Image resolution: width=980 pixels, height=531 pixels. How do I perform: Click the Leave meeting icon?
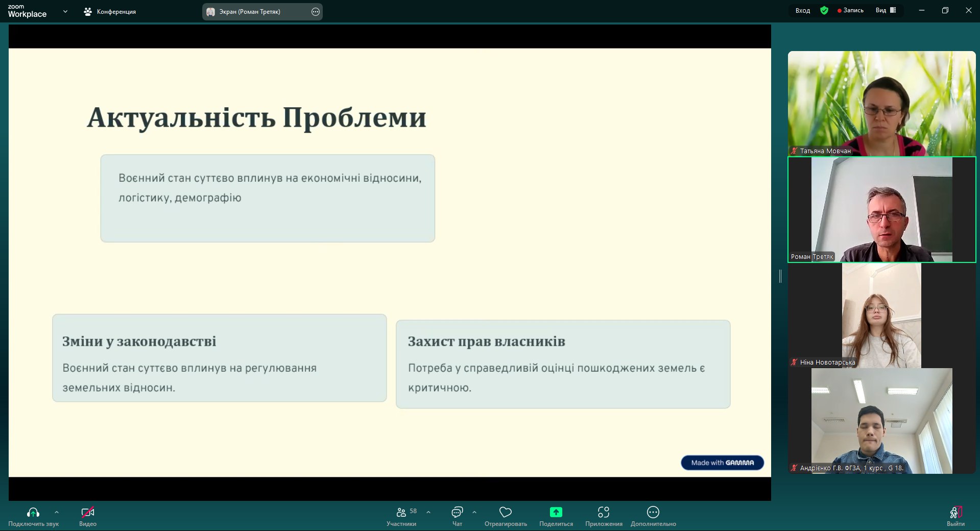click(x=955, y=513)
